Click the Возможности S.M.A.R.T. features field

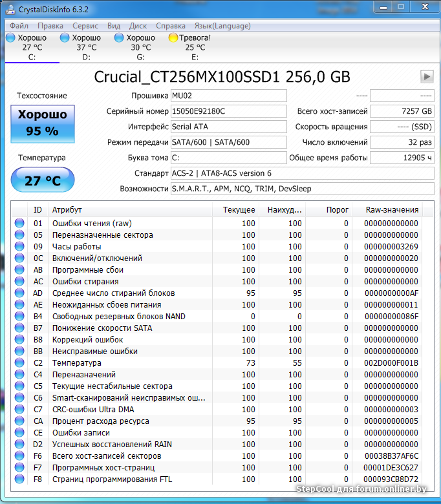pos(303,189)
